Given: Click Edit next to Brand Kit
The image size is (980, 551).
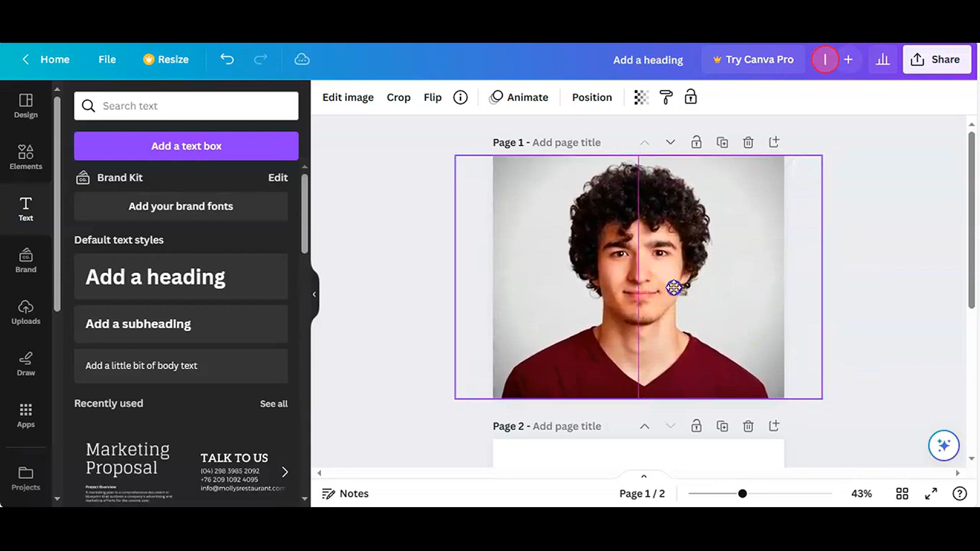Looking at the screenshot, I should click(x=278, y=178).
